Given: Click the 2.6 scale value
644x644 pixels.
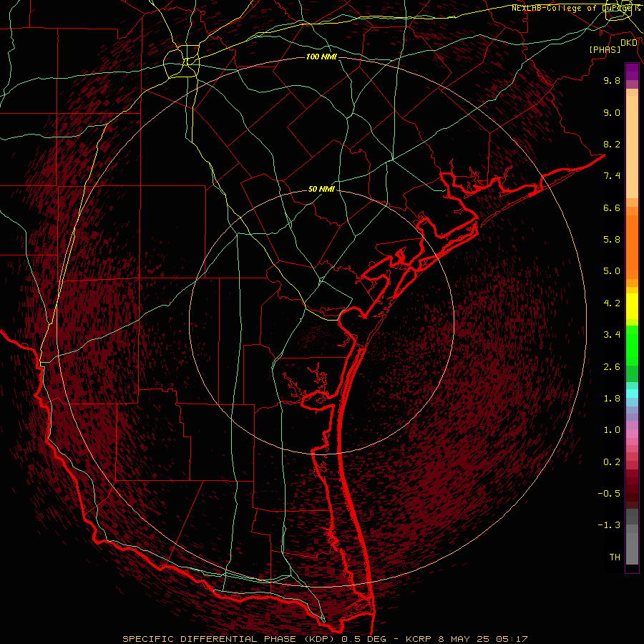Looking at the screenshot, I should point(612,367).
